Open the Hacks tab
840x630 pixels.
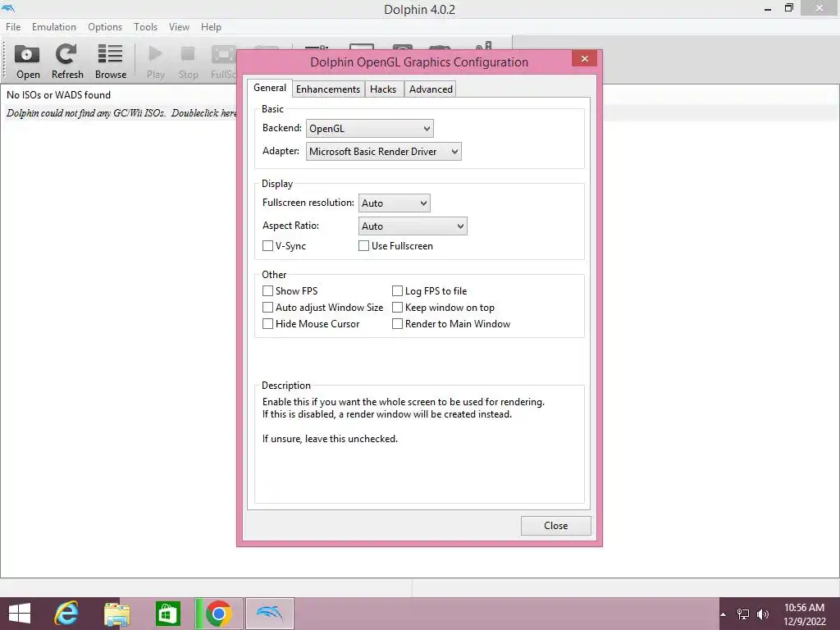click(383, 89)
